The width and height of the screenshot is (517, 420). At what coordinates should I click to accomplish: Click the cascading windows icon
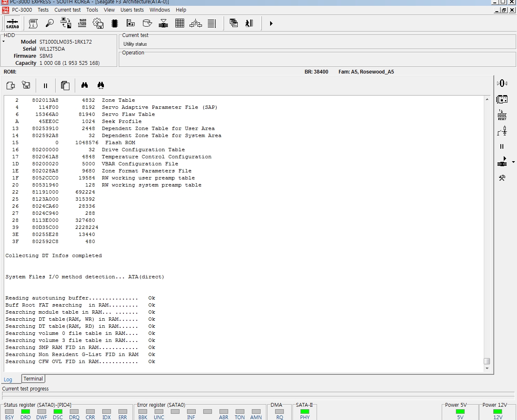point(234,23)
